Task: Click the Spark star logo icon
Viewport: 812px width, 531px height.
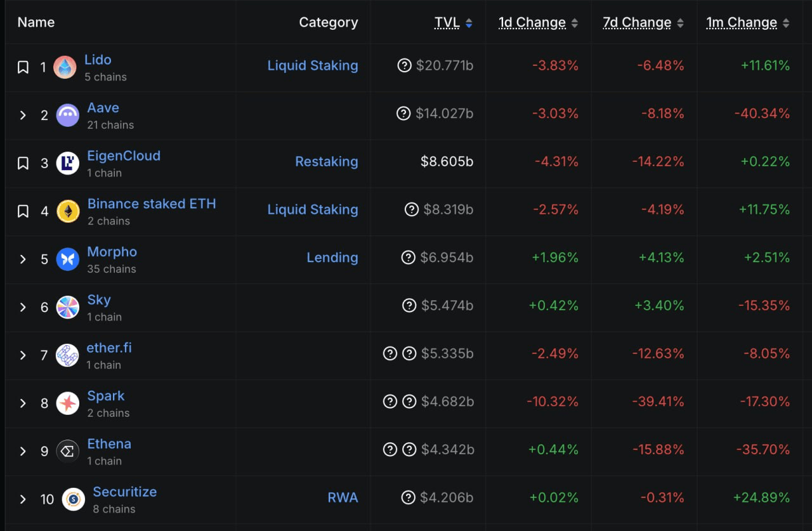Action: click(x=67, y=403)
